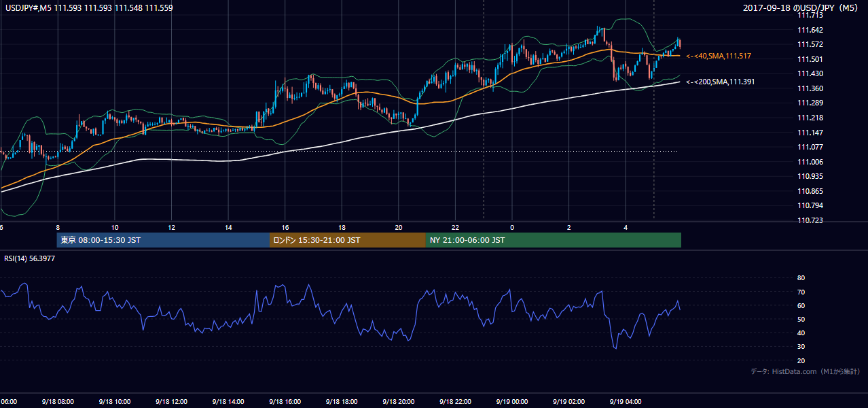This screenshot has width=868, height=408.
Task: Click price axis value 111.289
Action: 810,103
